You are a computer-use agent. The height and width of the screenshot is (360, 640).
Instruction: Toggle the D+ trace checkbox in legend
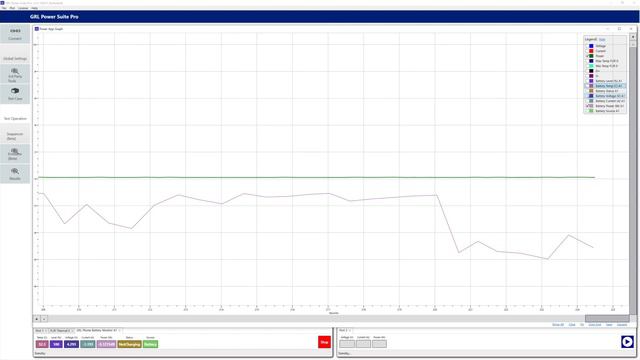pos(587,71)
